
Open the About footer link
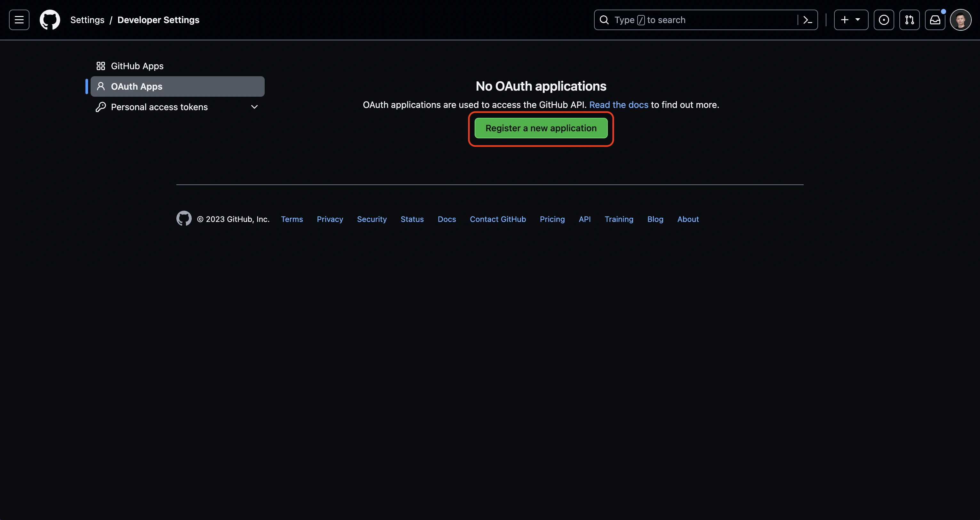[x=688, y=219]
